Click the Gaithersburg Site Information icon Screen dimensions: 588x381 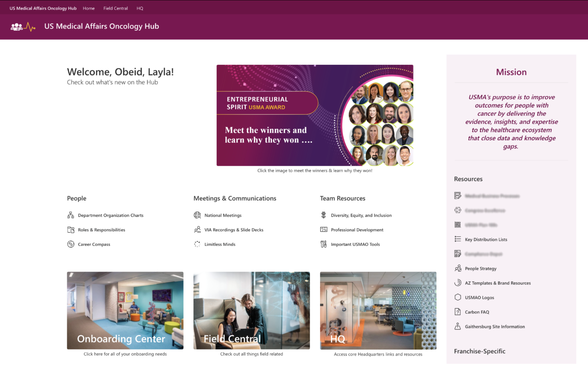pos(458,326)
